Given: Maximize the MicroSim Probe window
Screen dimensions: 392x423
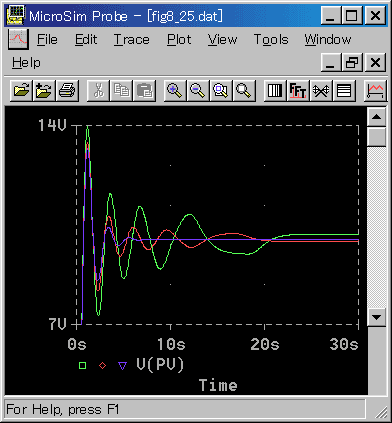Looking at the screenshot, I should point(352,16).
